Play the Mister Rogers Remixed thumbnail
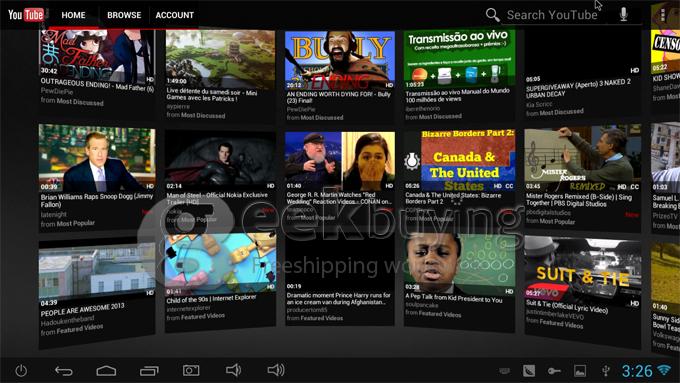This screenshot has width=680, height=383. (582, 158)
